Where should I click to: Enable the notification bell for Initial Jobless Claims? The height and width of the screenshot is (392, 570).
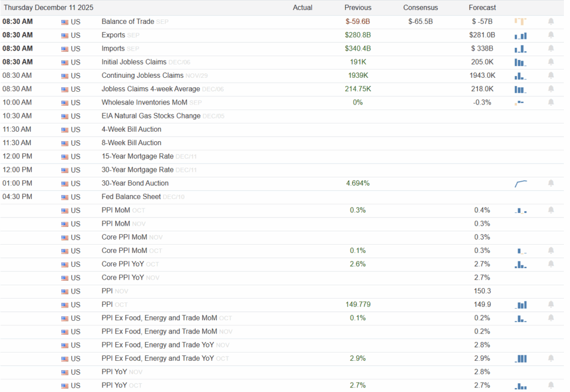551,62
